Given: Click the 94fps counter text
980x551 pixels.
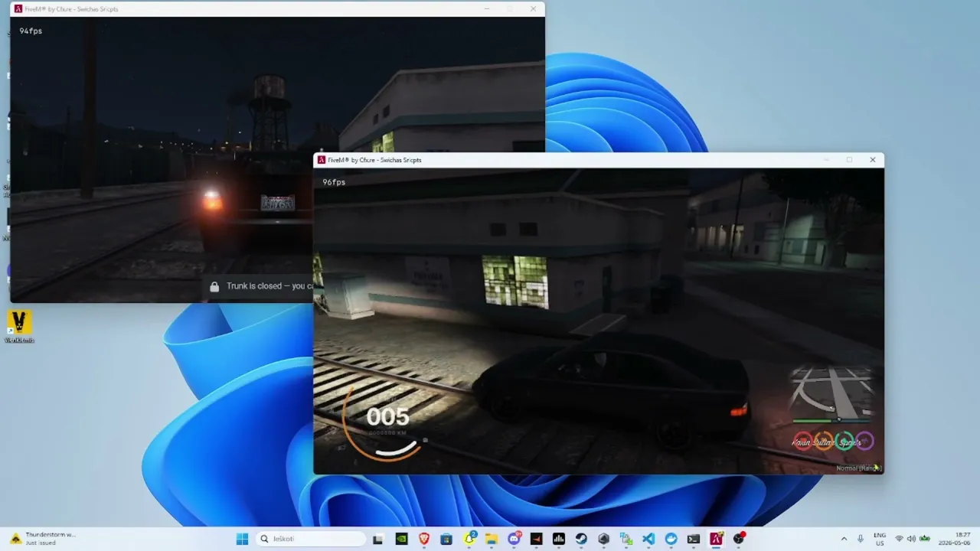Looking at the screenshot, I should (x=31, y=31).
